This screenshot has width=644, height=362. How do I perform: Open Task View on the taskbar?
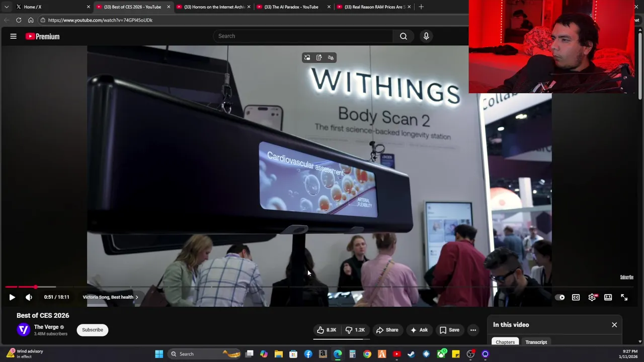pos(249,354)
